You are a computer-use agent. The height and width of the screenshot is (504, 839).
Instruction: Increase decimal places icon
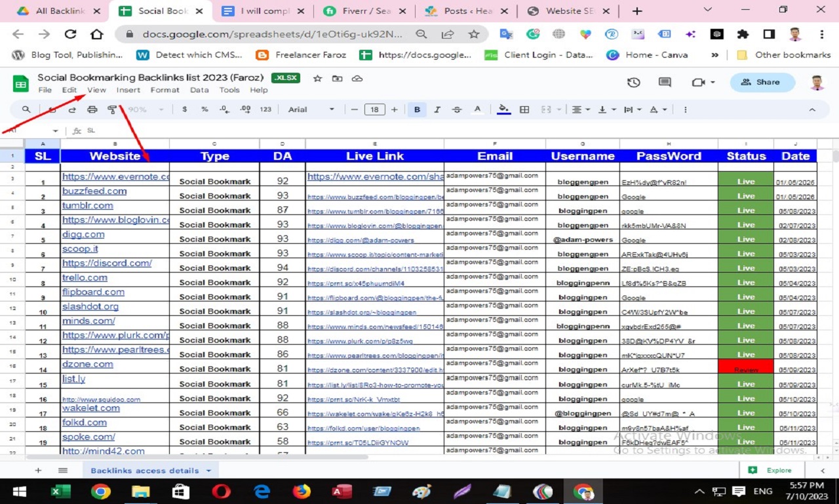(x=245, y=109)
